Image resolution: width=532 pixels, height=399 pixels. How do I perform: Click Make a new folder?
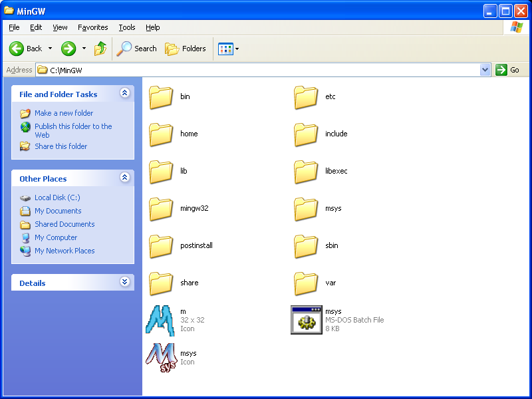tap(64, 113)
